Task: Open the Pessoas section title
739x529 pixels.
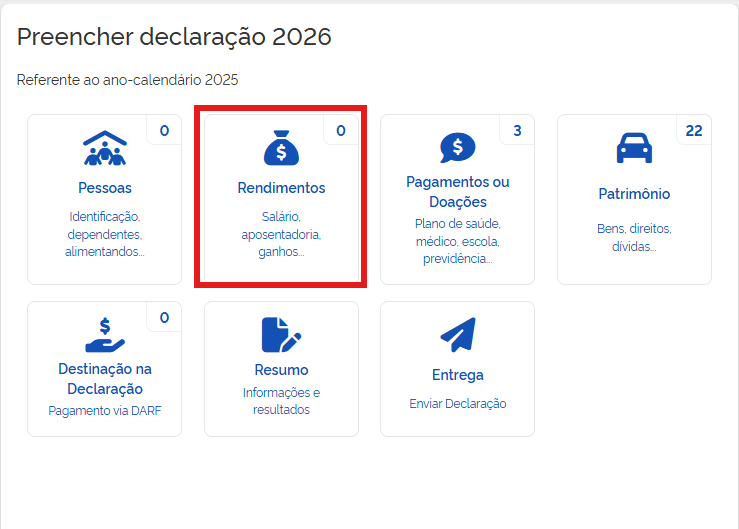Action: point(104,188)
